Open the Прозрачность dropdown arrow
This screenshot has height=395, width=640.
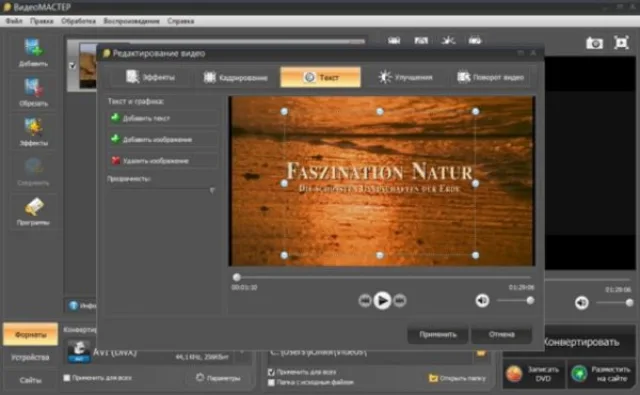212,190
